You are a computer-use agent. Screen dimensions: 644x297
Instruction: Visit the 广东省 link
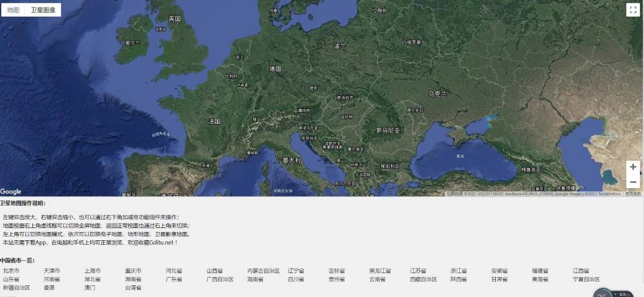(x=174, y=280)
